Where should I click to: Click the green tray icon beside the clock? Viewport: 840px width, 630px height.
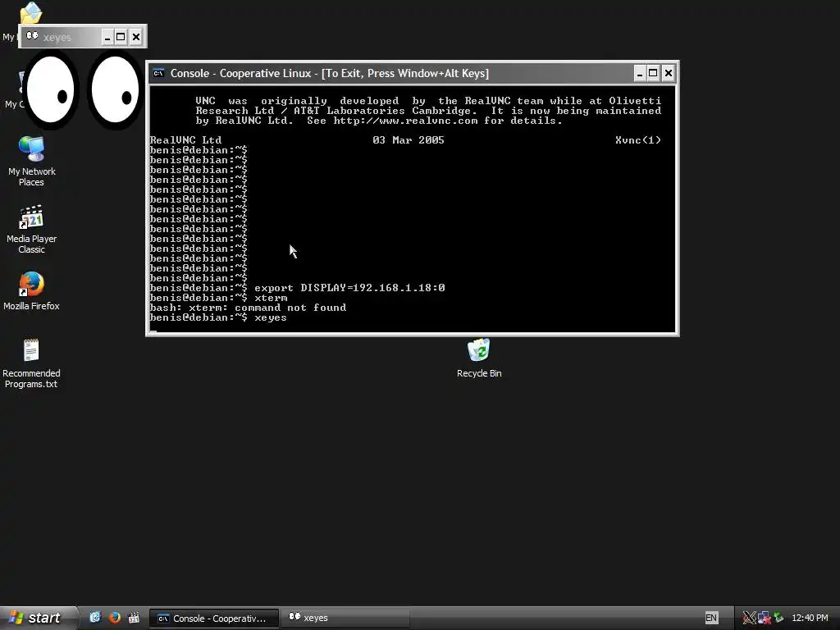coord(778,618)
